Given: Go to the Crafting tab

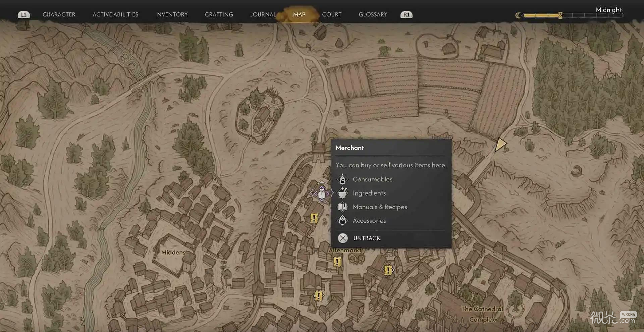Looking at the screenshot, I should point(219,14).
